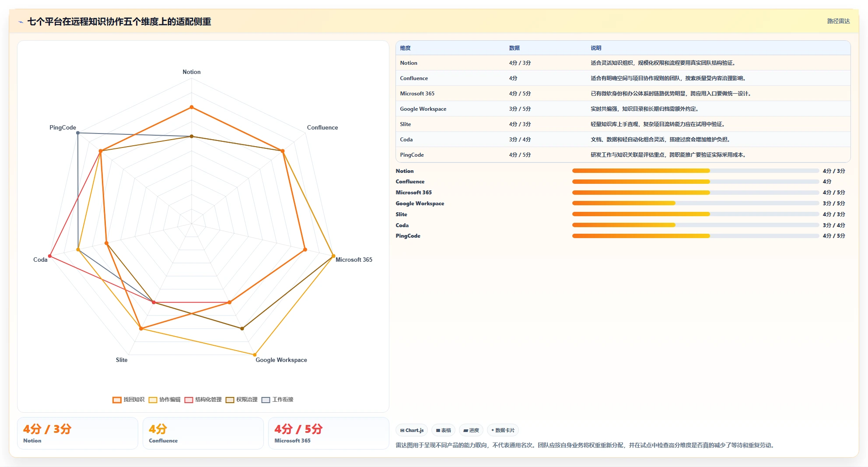Image resolution: width=868 pixels, height=467 pixels.
Task: Click the Slite label in the progress list
Action: click(x=401, y=214)
